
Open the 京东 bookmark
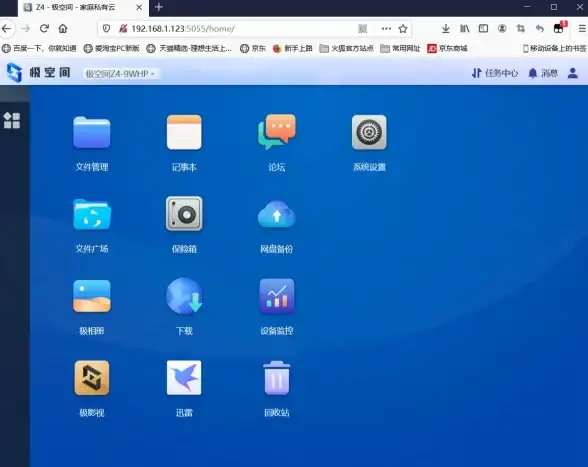[x=253, y=48]
